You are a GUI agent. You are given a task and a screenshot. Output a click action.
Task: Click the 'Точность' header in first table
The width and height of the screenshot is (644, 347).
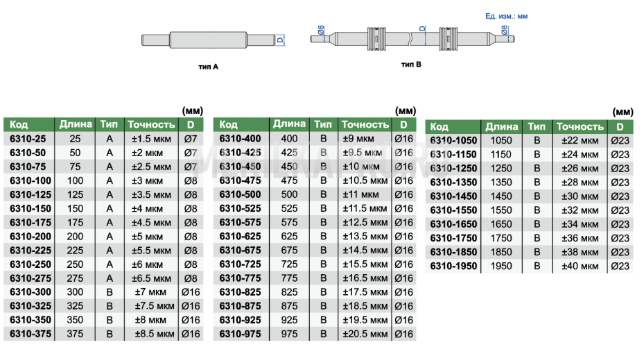[152, 125]
